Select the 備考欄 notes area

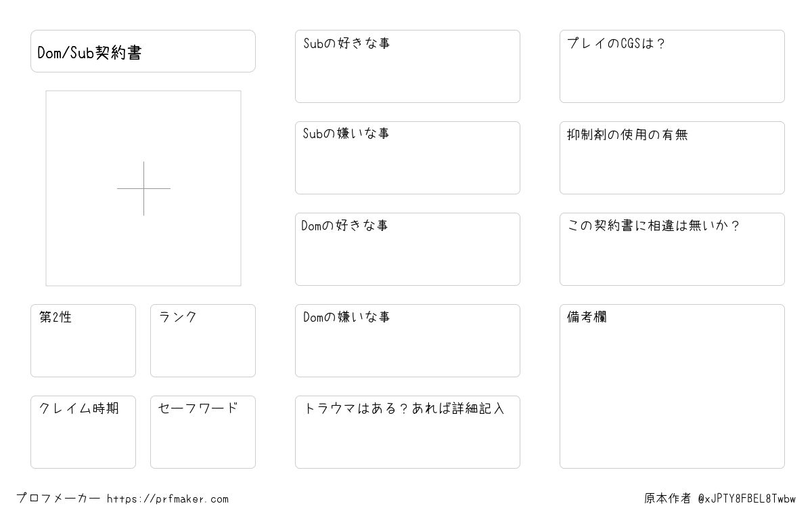[x=672, y=386]
